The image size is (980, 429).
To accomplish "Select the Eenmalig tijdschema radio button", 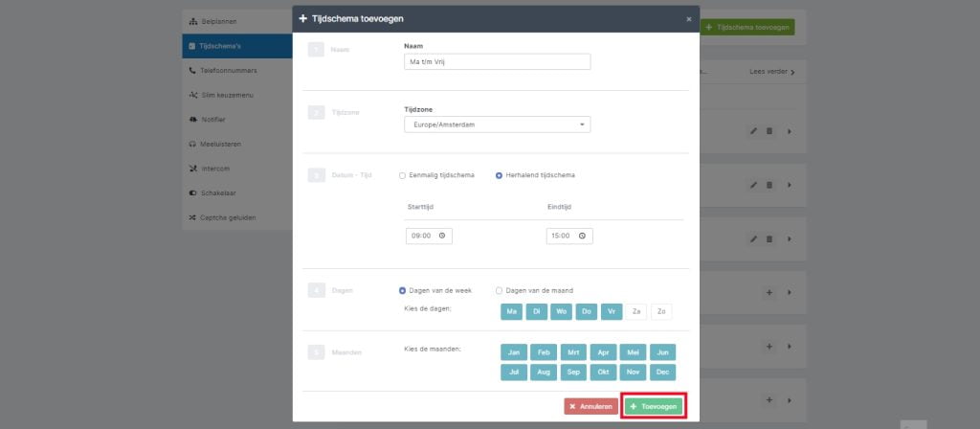I will pyautogui.click(x=403, y=176).
